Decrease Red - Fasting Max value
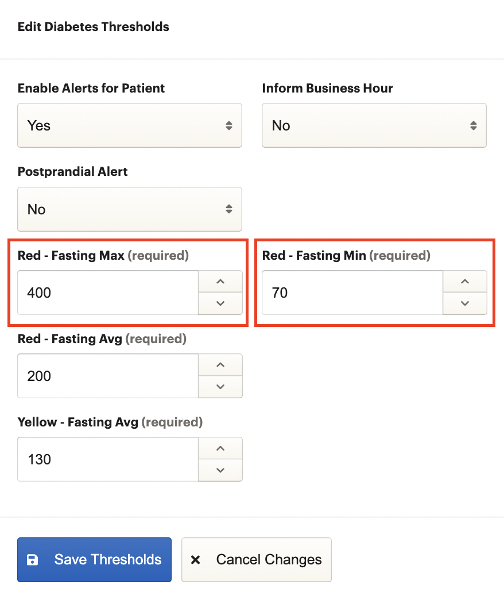 (220, 304)
